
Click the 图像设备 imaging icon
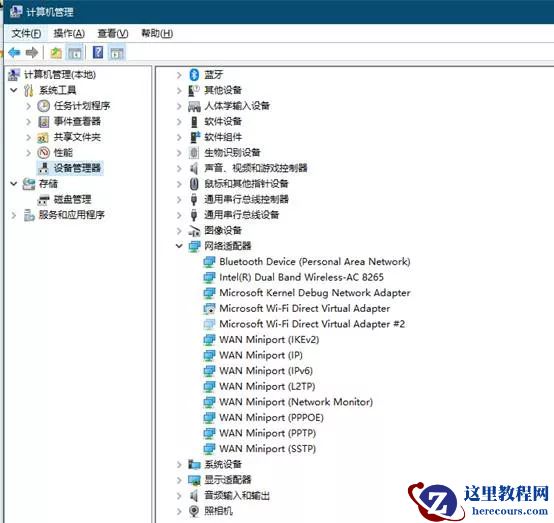click(194, 231)
